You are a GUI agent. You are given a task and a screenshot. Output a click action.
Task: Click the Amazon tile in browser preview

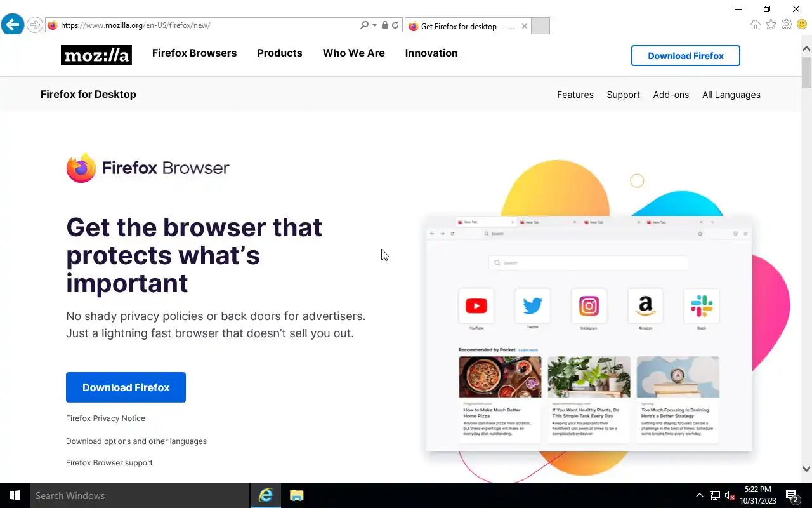[645, 306]
